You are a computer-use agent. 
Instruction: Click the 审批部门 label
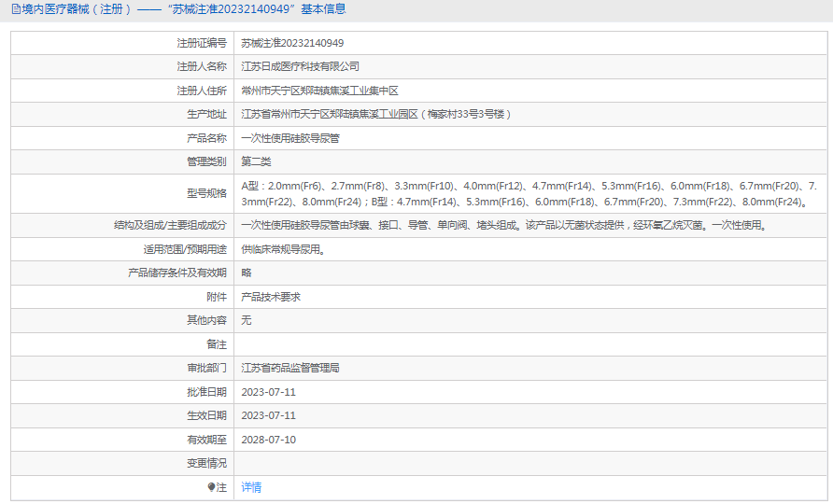206,368
